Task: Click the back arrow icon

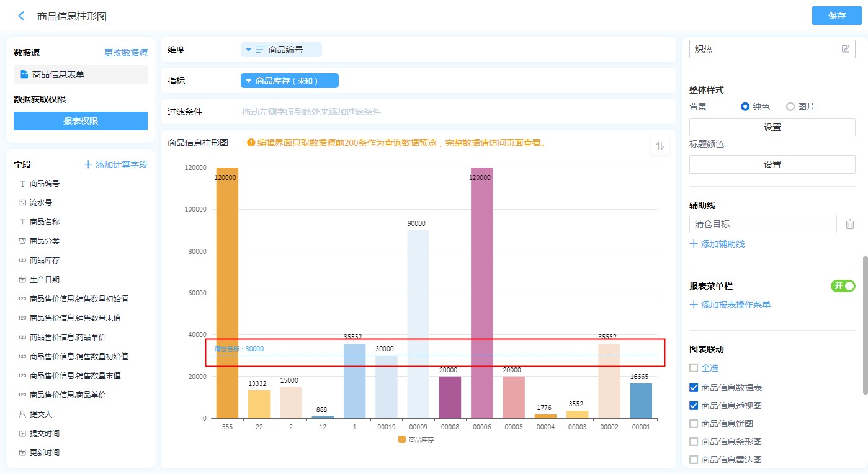Action: click(22, 16)
